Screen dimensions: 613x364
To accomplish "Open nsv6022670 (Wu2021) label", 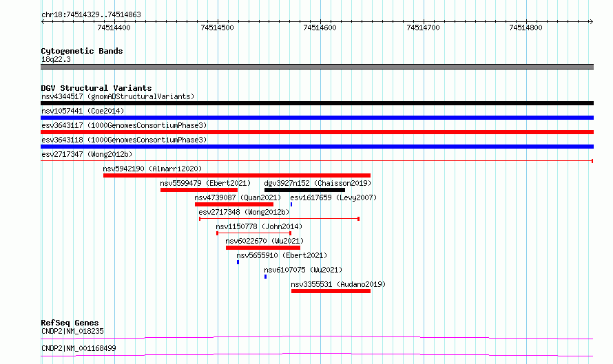I will (x=264, y=241).
